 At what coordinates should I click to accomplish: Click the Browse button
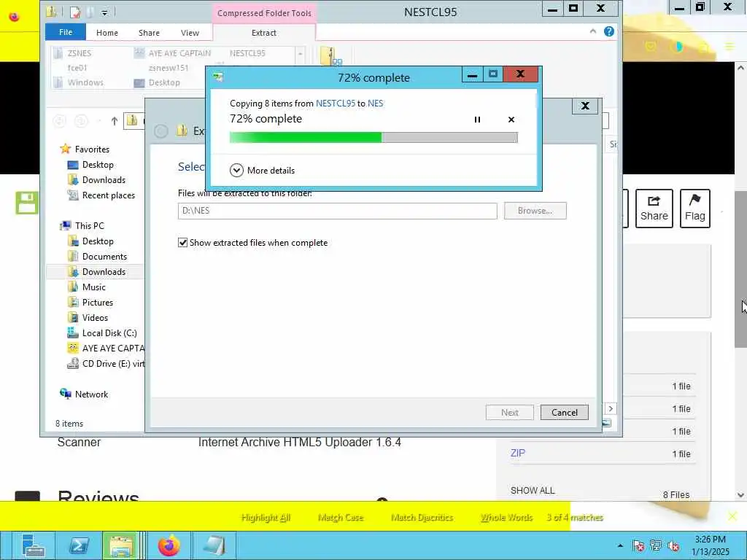click(535, 211)
